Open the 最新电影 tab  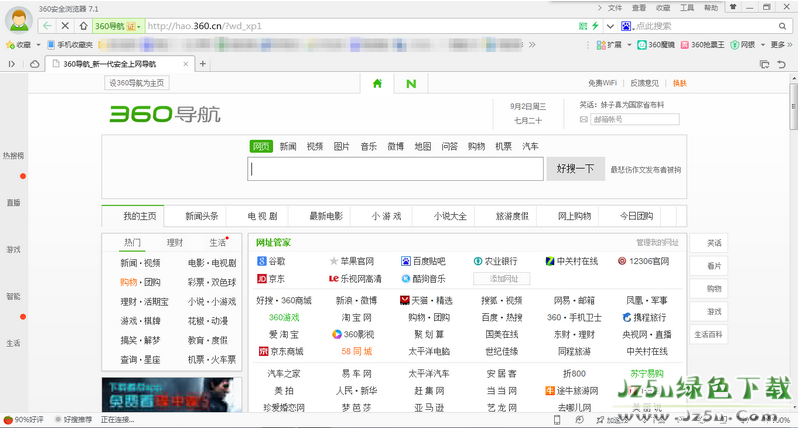point(326,216)
